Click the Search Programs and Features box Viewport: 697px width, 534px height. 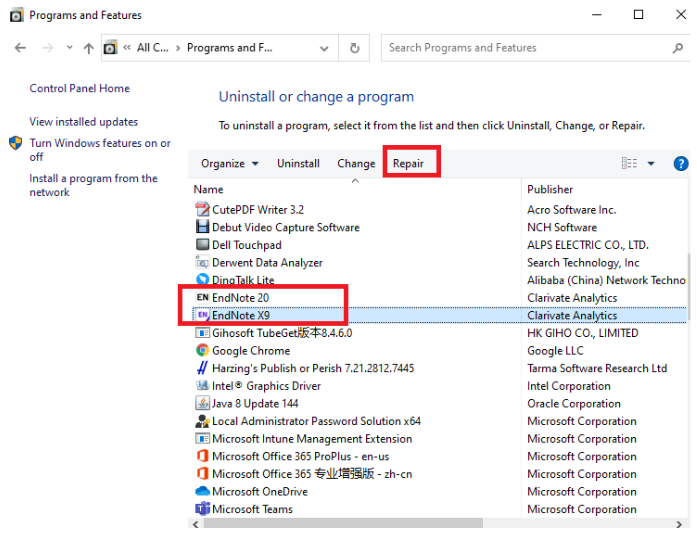(x=525, y=48)
